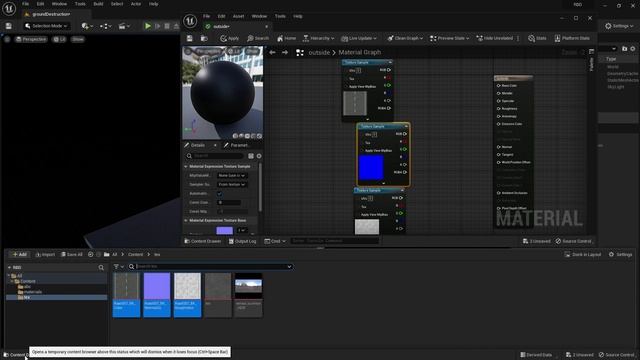Open Help menu in material editor

point(298,16)
